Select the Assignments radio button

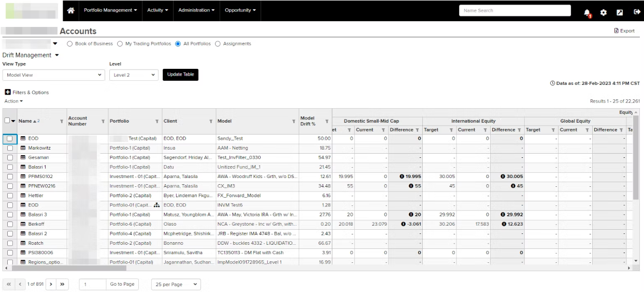coord(218,43)
